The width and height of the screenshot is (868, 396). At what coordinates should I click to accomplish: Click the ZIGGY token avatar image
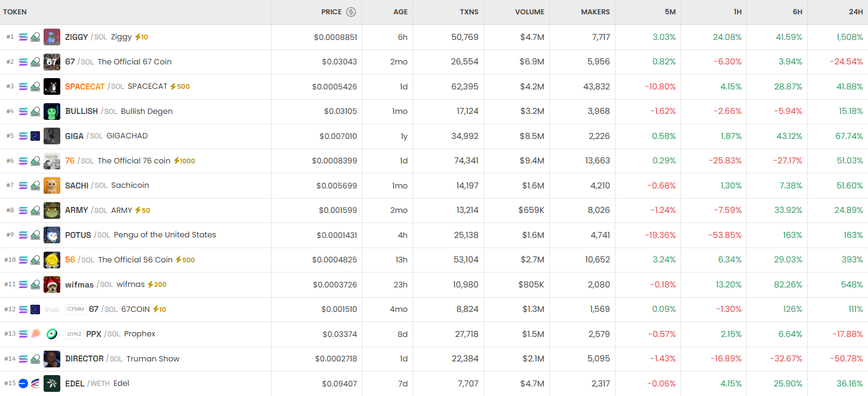tap(52, 37)
